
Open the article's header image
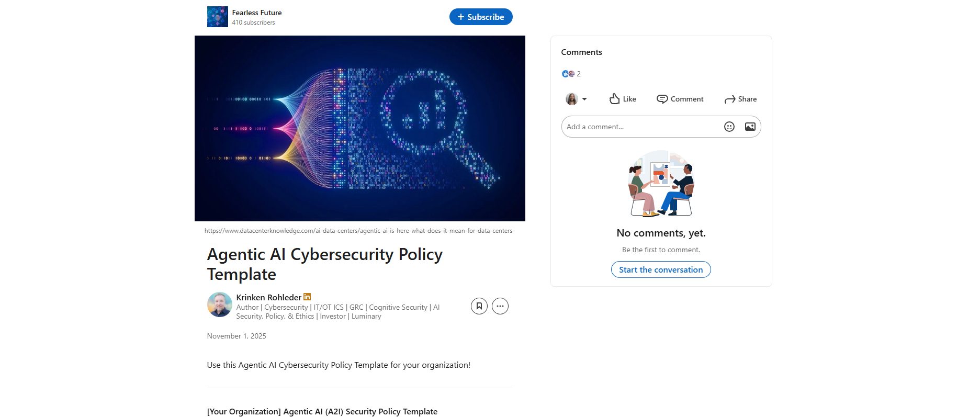(x=359, y=128)
